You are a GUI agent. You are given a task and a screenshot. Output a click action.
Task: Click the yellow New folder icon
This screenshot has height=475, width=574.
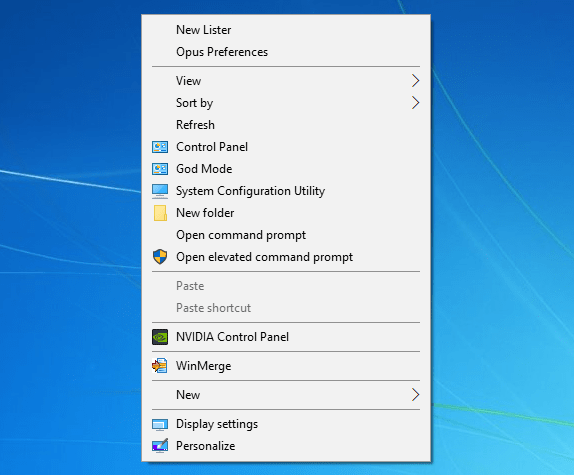160,213
